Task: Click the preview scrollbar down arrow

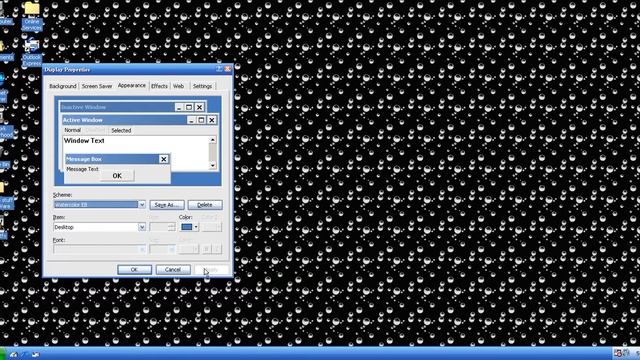Action: point(213,165)
